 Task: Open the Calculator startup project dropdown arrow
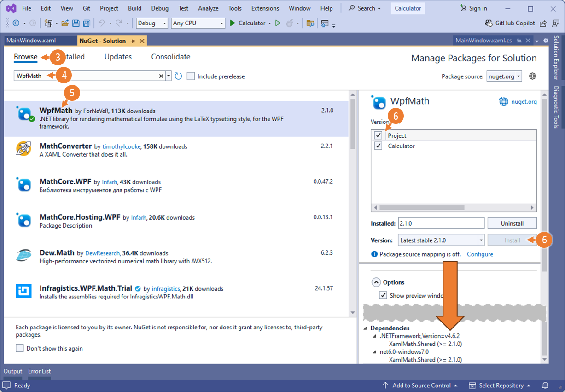[x=269, y=23]
